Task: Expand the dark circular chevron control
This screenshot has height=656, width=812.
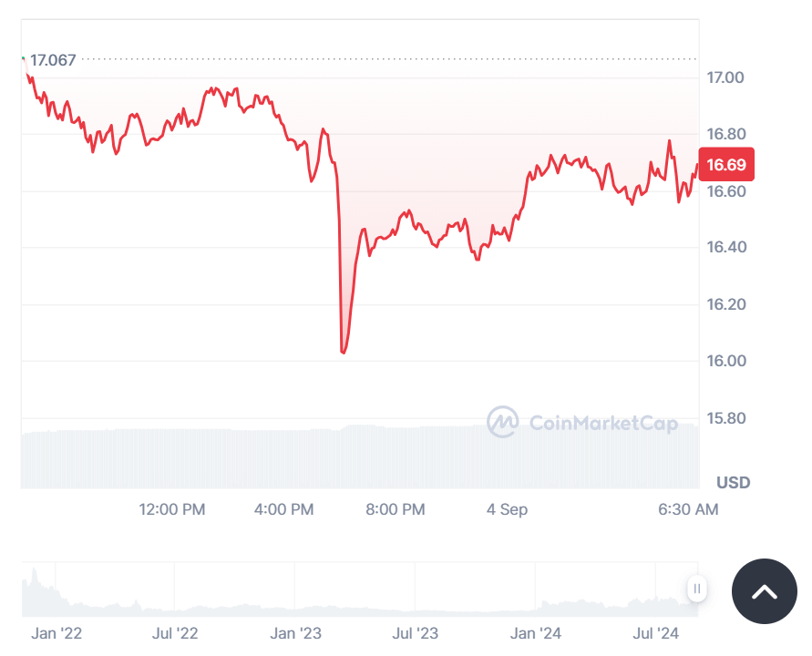Action: [x=764, y=590]
